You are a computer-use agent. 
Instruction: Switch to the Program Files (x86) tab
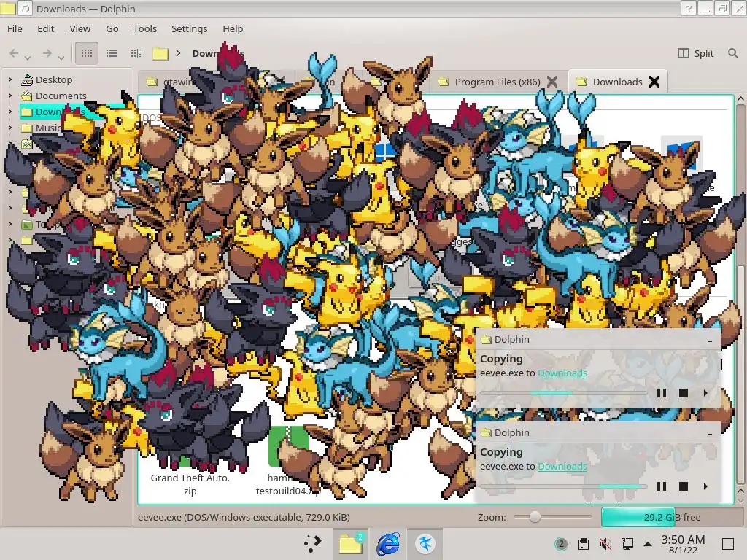[x=498, y=82]
